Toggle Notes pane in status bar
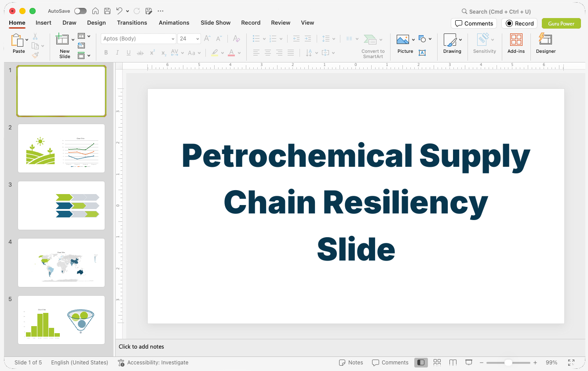 pos(351,363)
